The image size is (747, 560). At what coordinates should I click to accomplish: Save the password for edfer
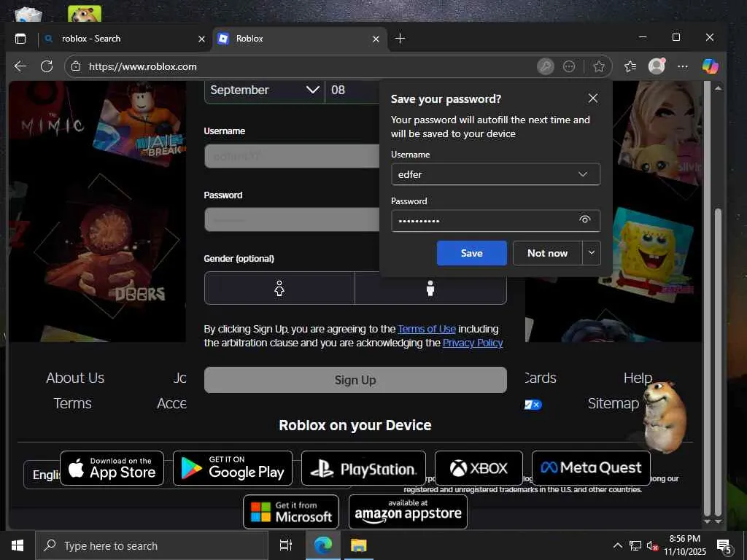point(472,253)
